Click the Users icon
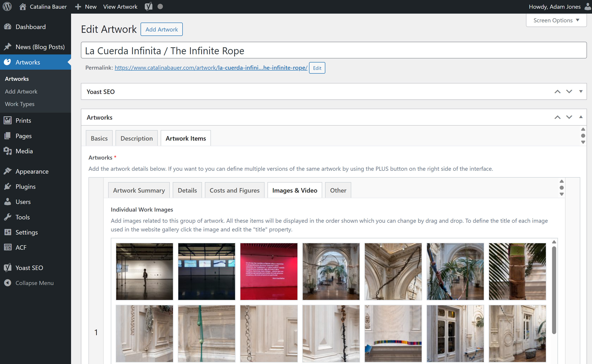 (8, 202)
